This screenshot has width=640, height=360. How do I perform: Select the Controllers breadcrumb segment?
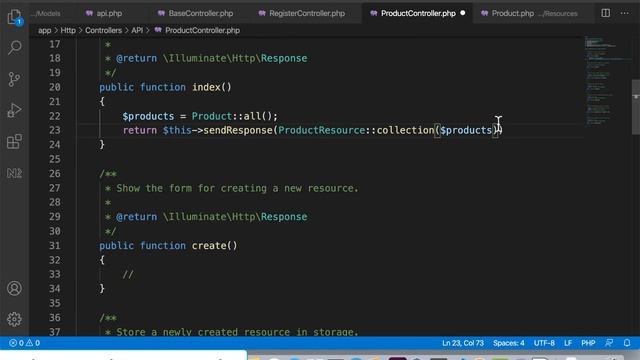click(x=103, y=30)
